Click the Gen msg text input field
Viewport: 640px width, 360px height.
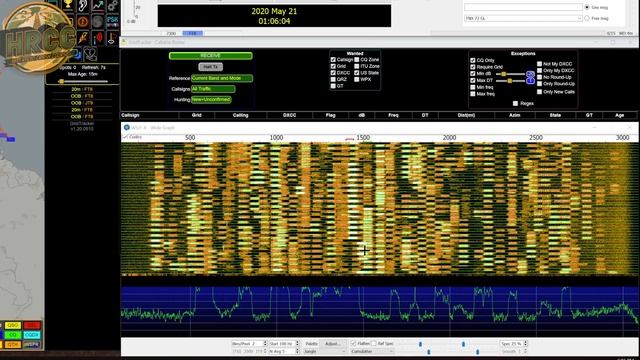coord(523,7)
